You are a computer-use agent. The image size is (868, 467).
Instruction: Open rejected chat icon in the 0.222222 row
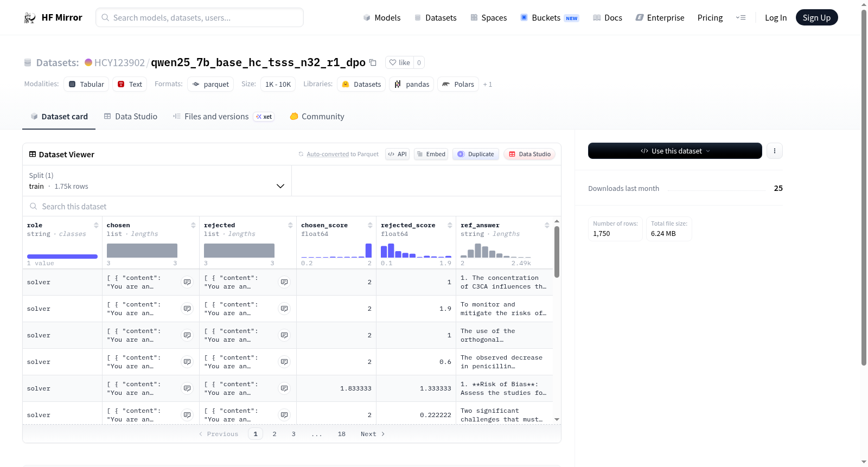coord(284,415)
